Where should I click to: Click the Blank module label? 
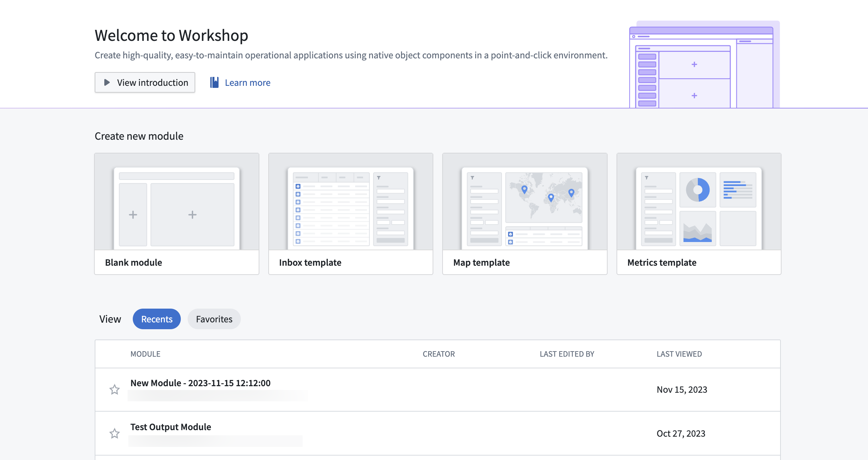click(x=133, y=262)
